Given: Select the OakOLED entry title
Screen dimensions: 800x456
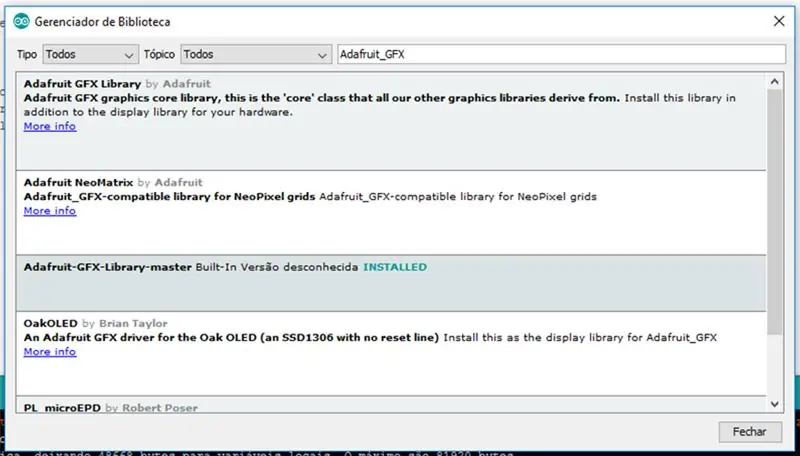Looking at the screenshot, I should click(51, 323).
